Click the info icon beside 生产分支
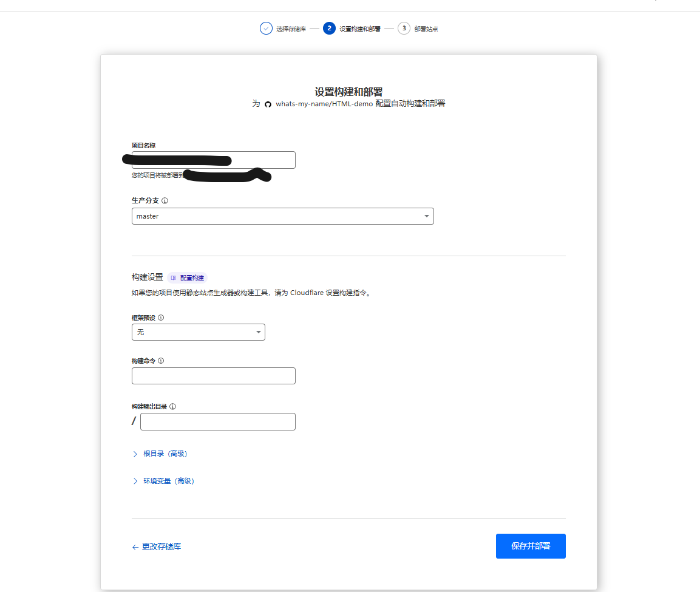The width and height of the screenshot is (700, 592). pyautogui.click(x=165, y=200)
